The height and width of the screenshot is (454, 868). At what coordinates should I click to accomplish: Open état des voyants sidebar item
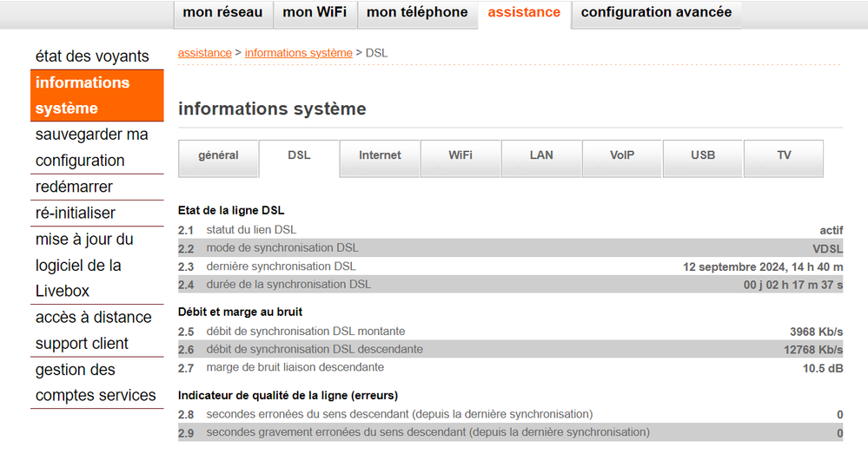(92, 56)
